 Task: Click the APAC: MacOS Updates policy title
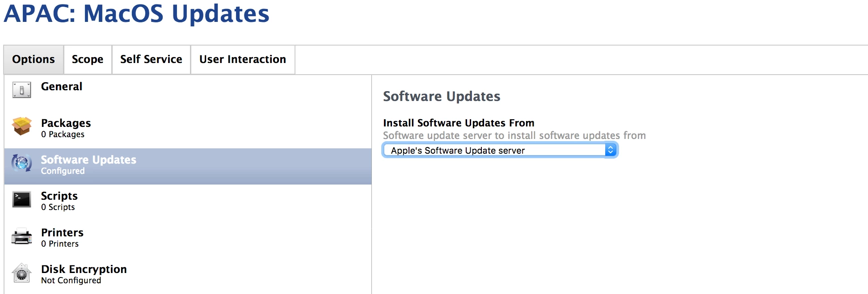tap(137, 13)
